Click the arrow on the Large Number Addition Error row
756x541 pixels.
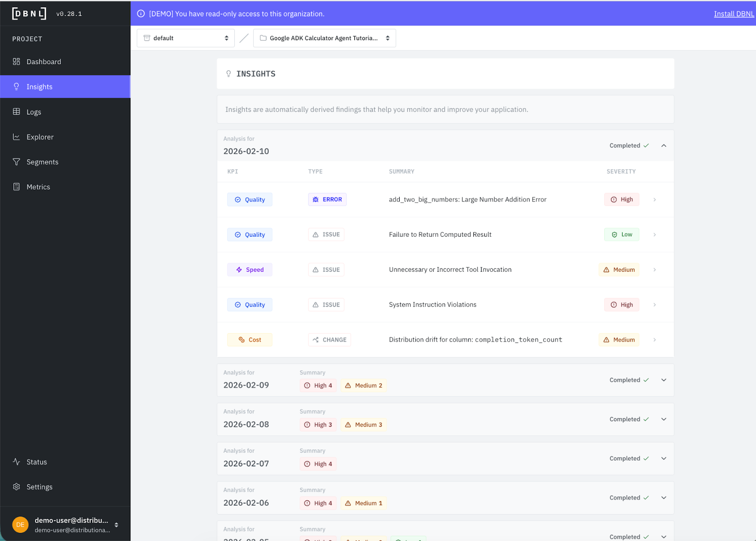[x=654, y=199]
